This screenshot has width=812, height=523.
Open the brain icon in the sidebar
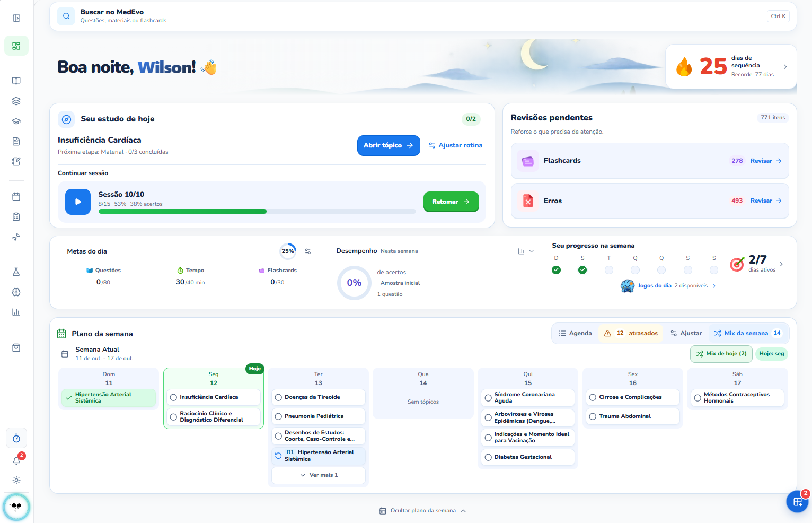[16, 292]
